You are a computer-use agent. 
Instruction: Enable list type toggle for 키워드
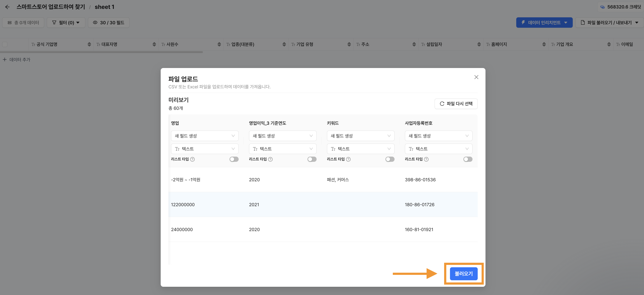click(x=390, y=159)
